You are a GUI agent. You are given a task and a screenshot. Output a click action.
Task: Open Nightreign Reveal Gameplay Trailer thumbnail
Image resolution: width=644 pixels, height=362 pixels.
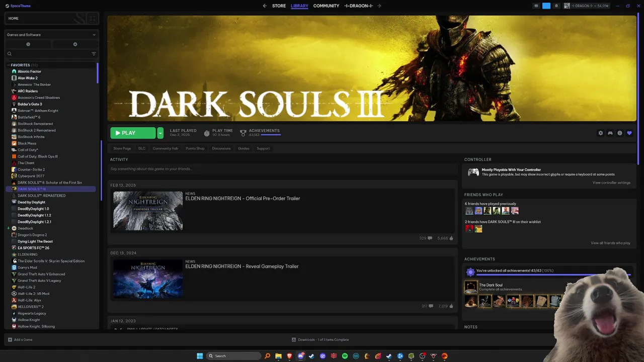pyautogui.click(x=148, y=279)
